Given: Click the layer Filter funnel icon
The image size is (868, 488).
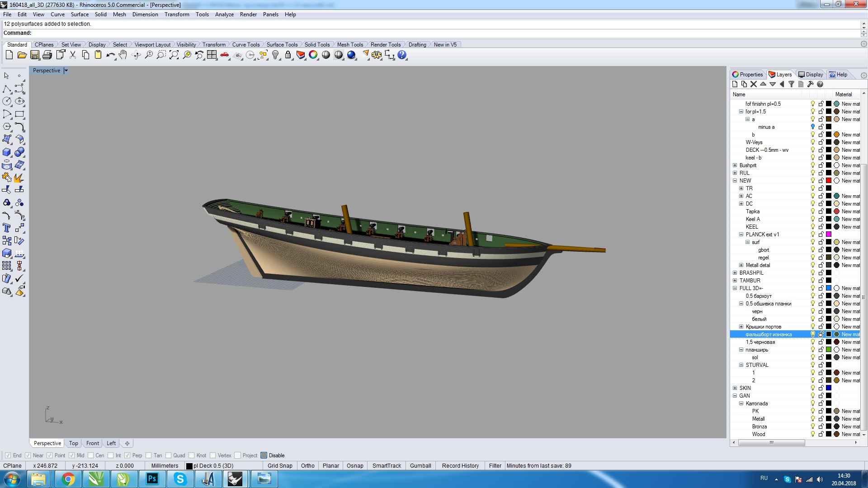Looking at the screenshot, I should 791,84.
